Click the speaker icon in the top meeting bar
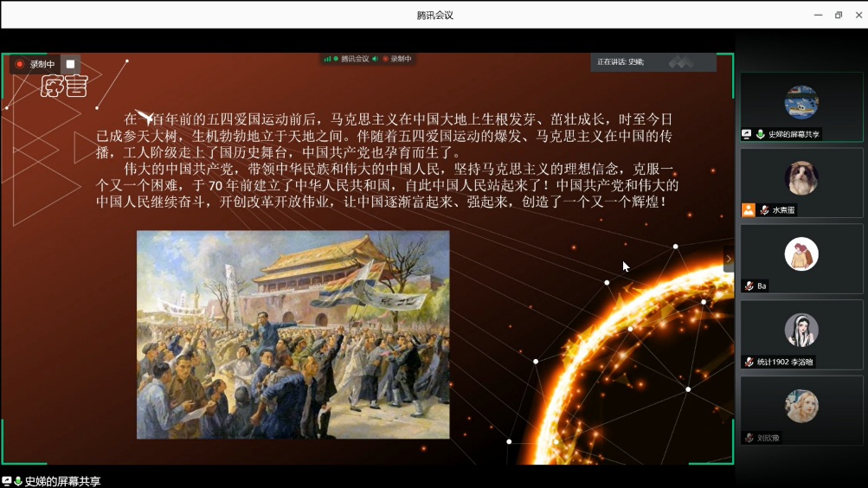This screenshot has height=488, width=868. [376, 59]
